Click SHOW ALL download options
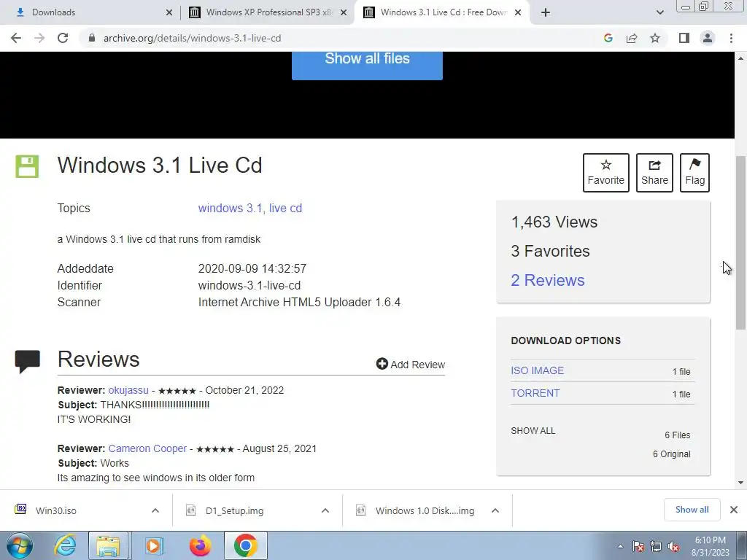 (x=533, y=430)
